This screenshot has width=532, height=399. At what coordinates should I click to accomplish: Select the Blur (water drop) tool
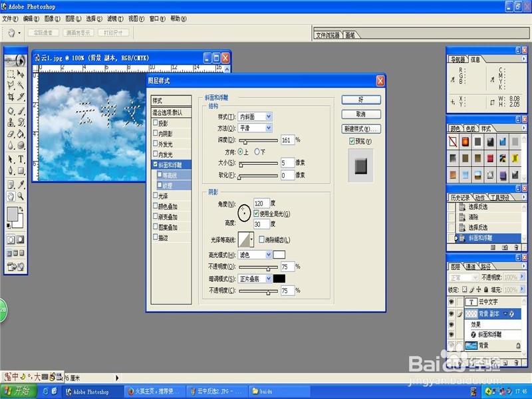11,145
